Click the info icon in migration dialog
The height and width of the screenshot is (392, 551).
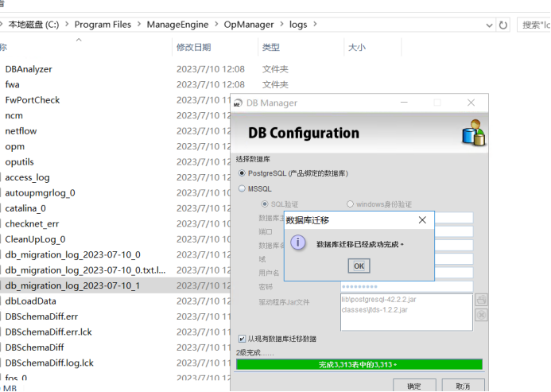coord(298,243)
